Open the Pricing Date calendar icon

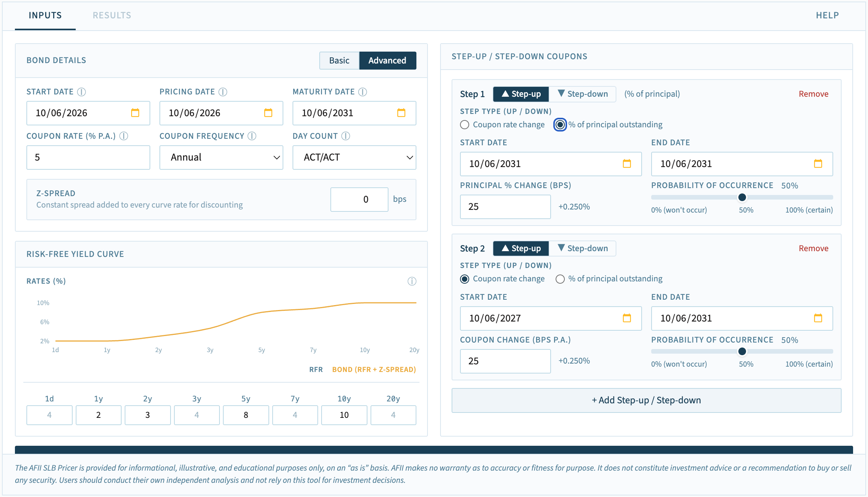[268, 113]
